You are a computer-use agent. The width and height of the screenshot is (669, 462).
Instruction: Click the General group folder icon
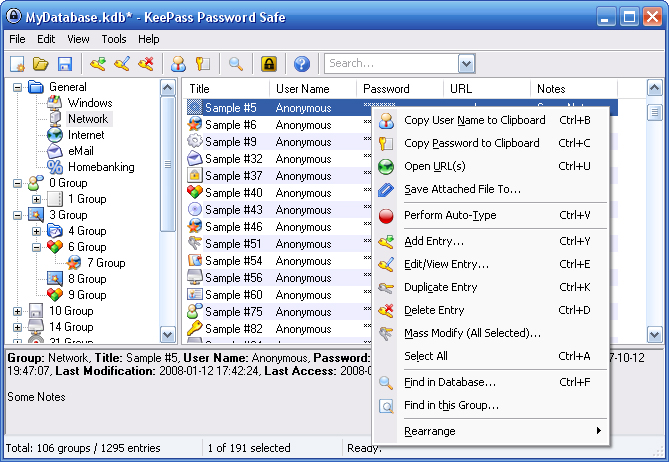36,87
